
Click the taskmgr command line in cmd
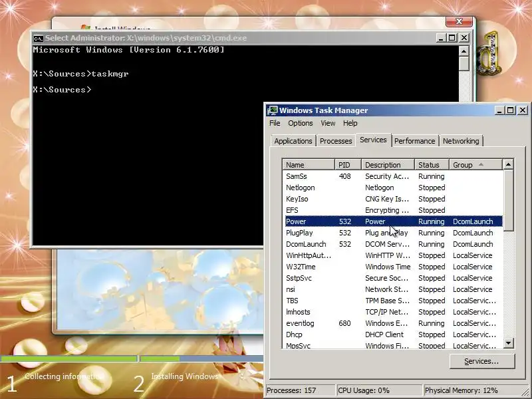(80, 74)
